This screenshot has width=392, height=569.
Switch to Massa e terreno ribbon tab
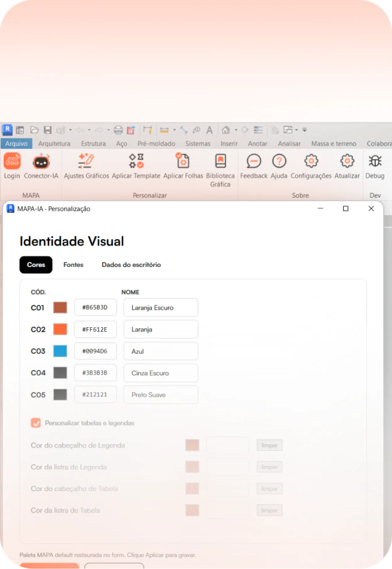click(x=334, y=143)
